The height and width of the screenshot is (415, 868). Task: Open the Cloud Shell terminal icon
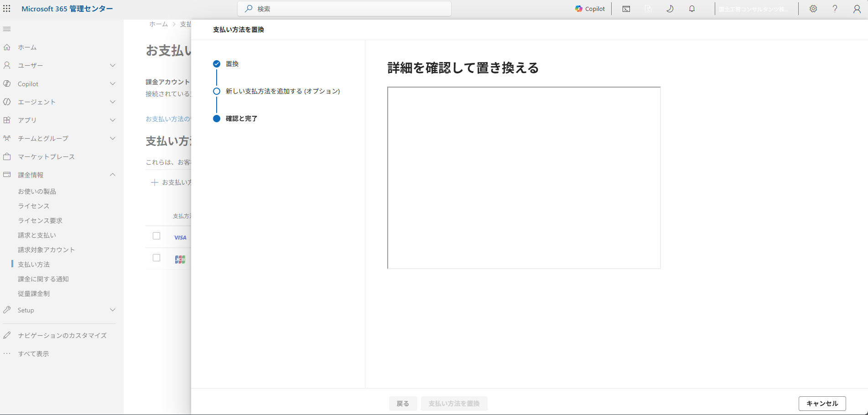626,9
